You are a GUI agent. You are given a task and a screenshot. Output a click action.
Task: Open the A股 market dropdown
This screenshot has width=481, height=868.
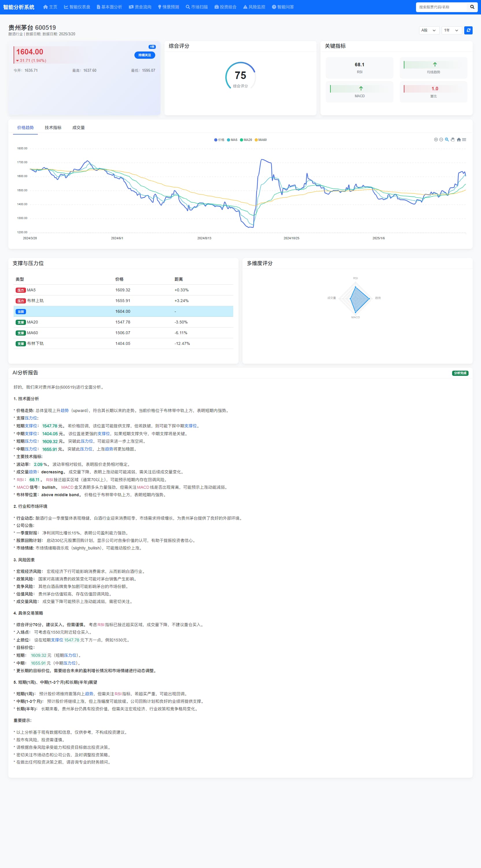click(429, 30)
